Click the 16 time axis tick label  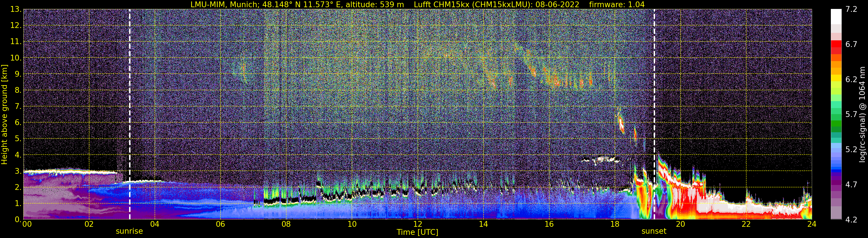click(x=549, y=224)
